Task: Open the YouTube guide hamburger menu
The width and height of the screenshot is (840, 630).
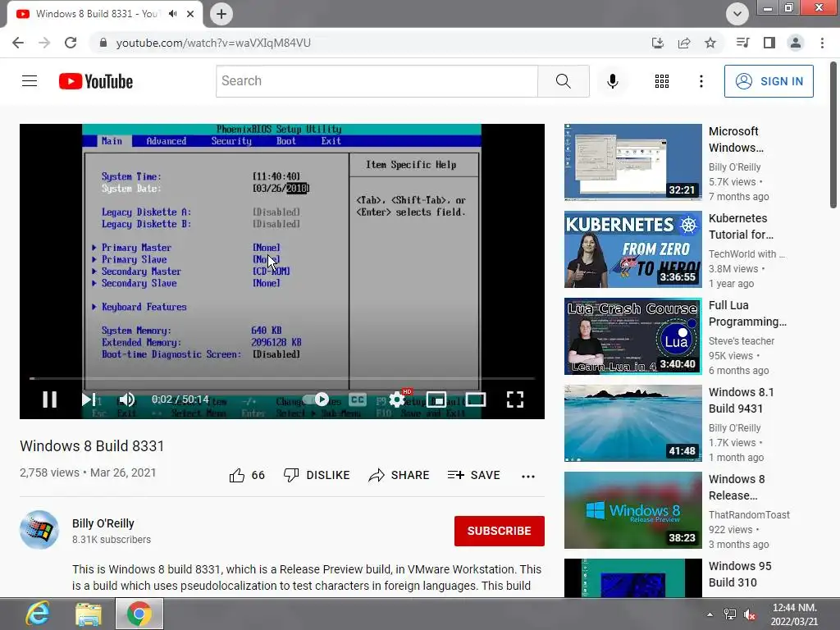Action: click(30, 81)
